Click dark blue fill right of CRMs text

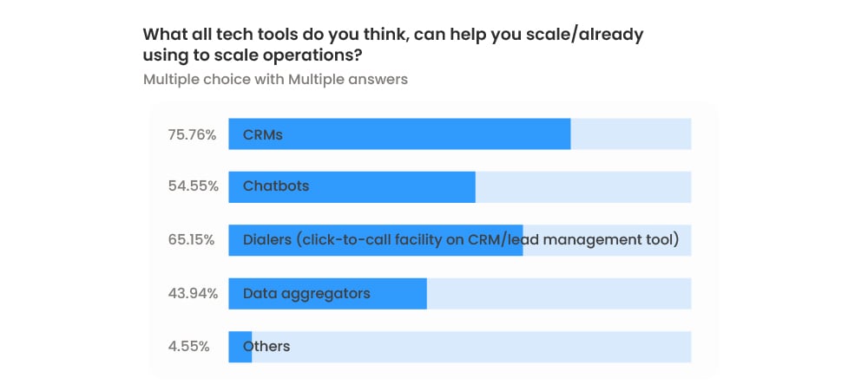click(425, 134)
